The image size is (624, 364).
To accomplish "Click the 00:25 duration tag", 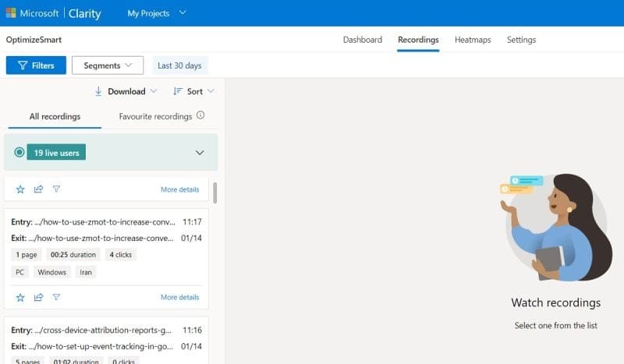I will [x=73, y=255].
